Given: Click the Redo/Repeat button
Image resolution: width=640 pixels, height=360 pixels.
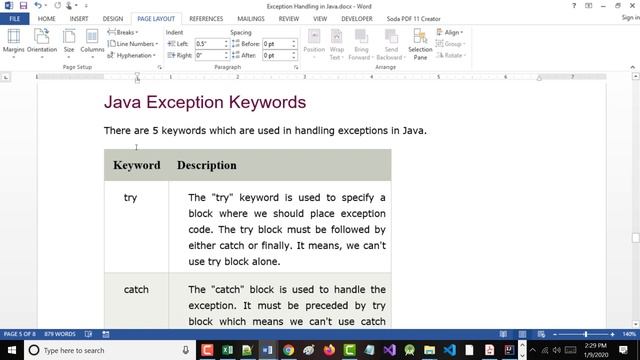Looking at the screenshot, I should (58, 6).
